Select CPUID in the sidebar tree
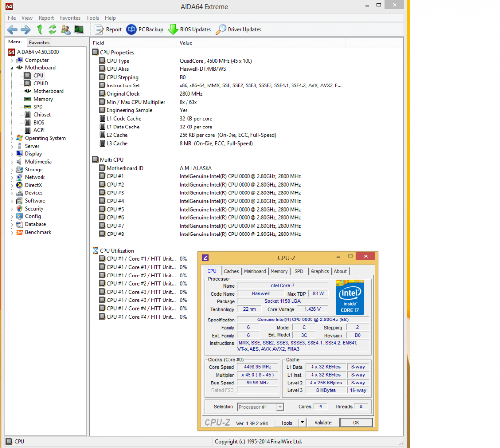The height and width of the screenshot is (448, 500). coord(41,84)
